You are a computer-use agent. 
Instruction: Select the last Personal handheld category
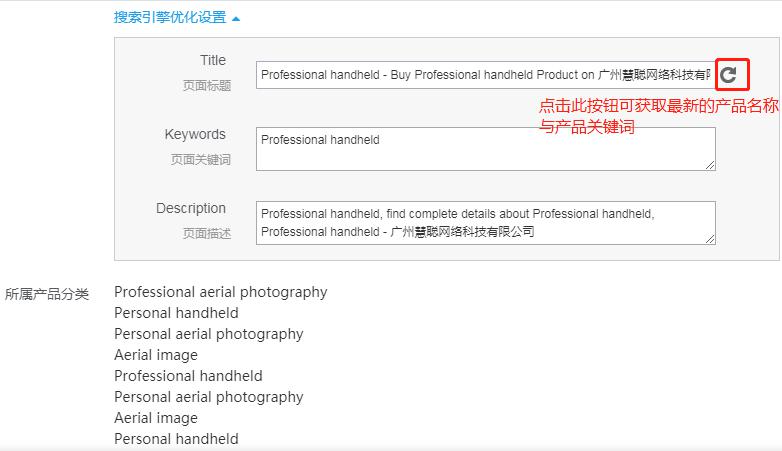(x=176, y=439)
